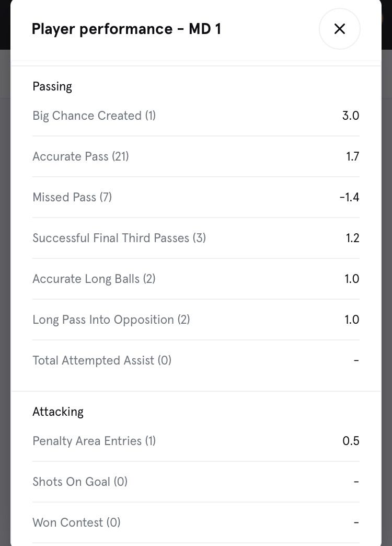Select Successful Final Third Passes row
The image size is (392, 546).
[x=119, y=238]
